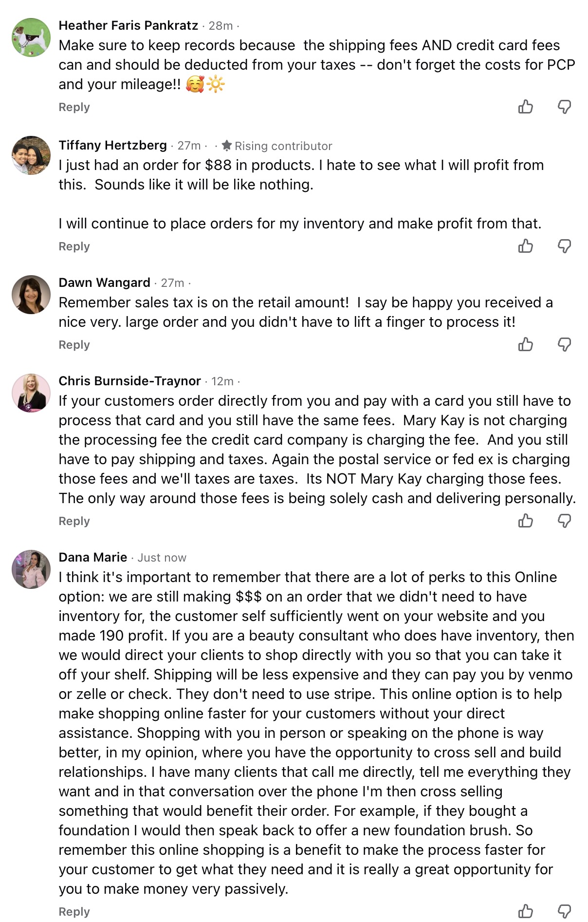Screen dimensions: 588x922
Task: Like Heather Faris Pankratz's comment
Action: (x=526, y=107)
